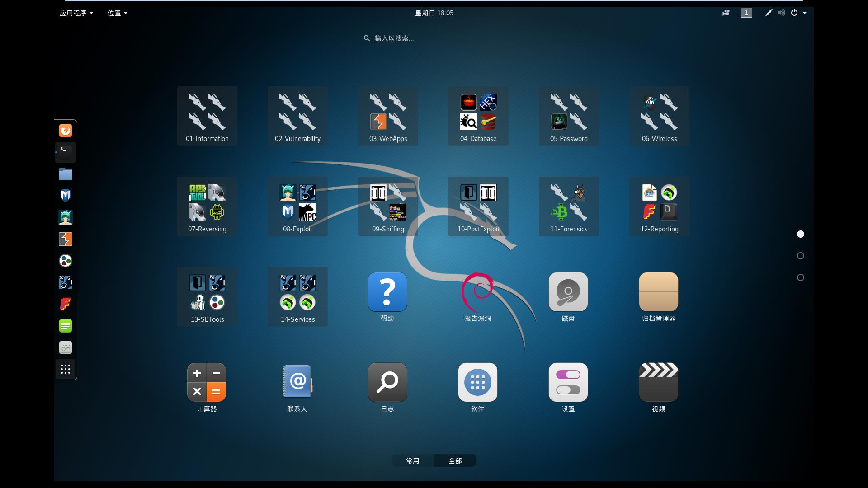Click the workspace indicator 1
This screenshot has height=488, width=868.
746,13
